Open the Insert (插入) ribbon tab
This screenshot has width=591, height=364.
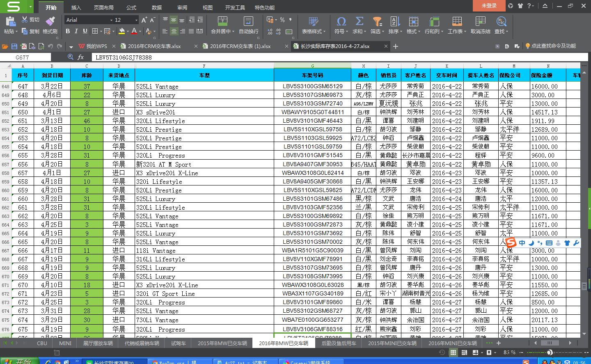click(x=76, y=7)
